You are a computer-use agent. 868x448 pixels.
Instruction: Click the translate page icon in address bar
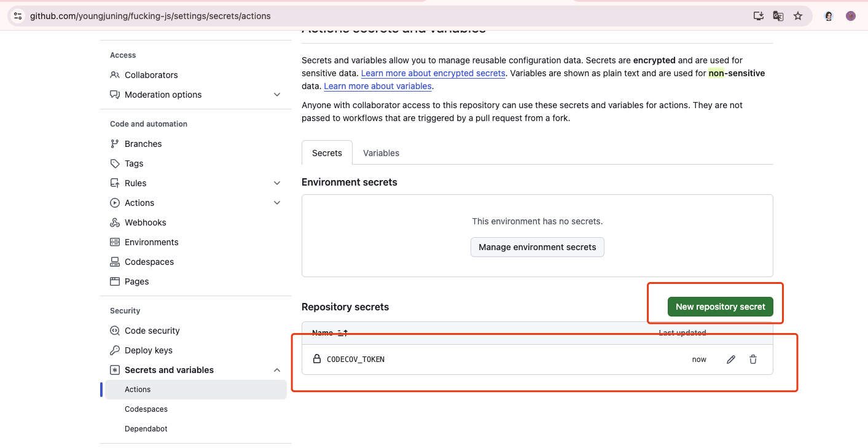tap(778, 16)
